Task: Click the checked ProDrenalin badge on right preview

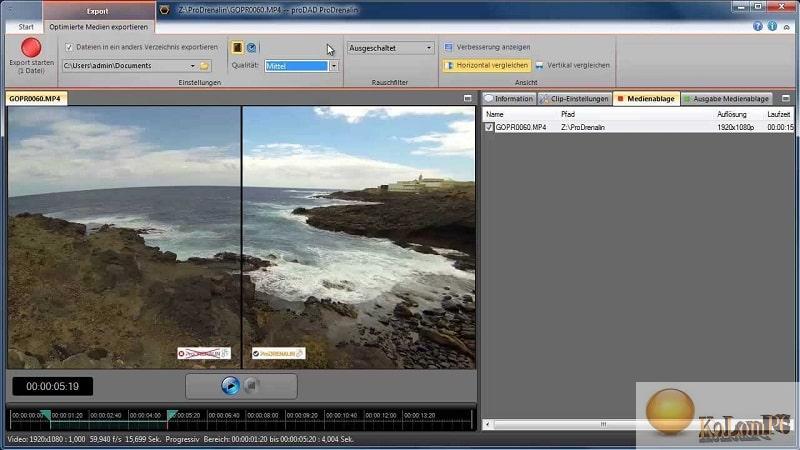Action: pos(279,353)
